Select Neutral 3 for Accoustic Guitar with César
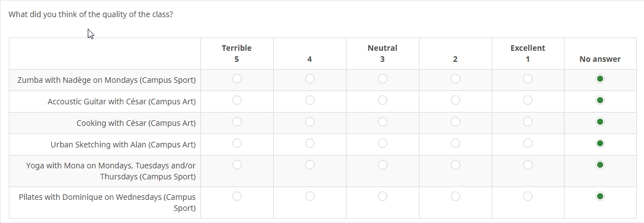 382,100
